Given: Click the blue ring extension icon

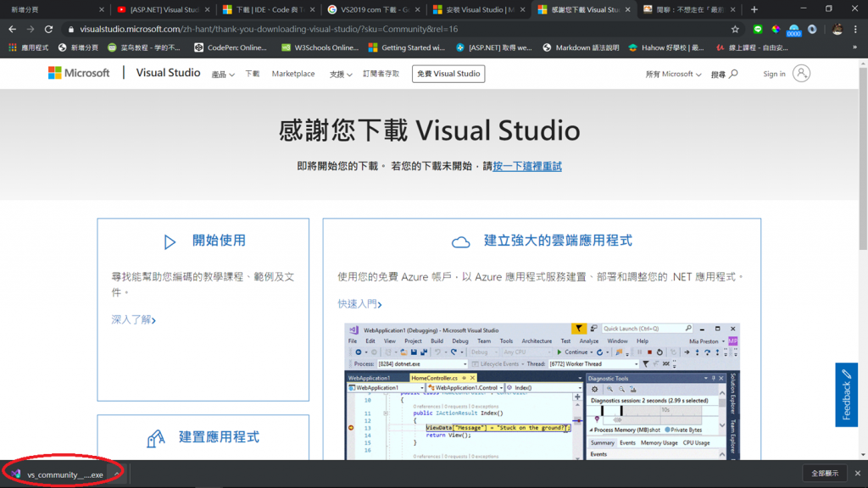Looking at the screenshot, I should click(x=812, y=30).
